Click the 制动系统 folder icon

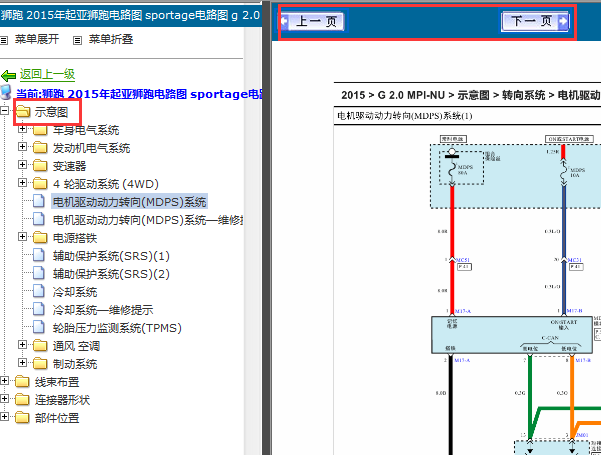tap(40, 363)
